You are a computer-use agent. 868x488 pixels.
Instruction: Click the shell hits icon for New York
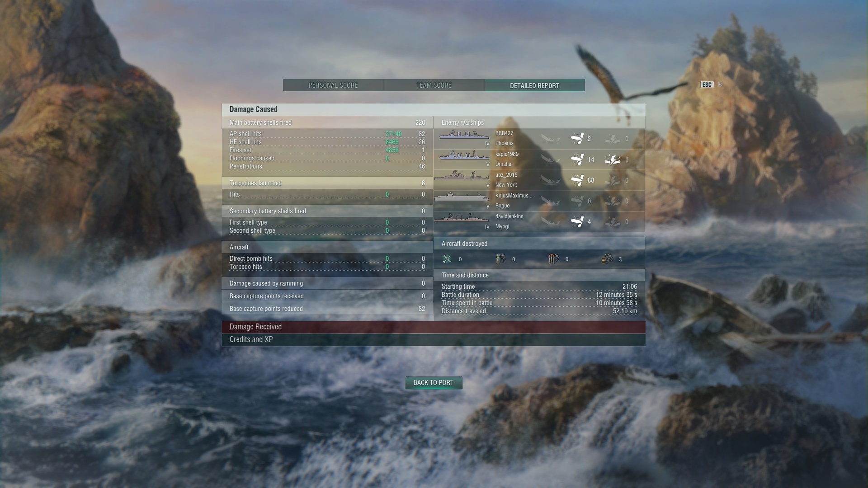577,180
